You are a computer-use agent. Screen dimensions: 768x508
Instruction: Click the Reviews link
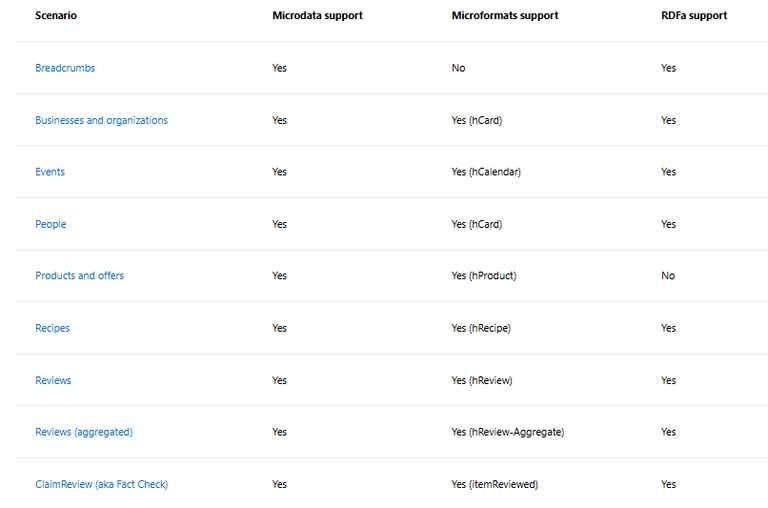point(53,381)
